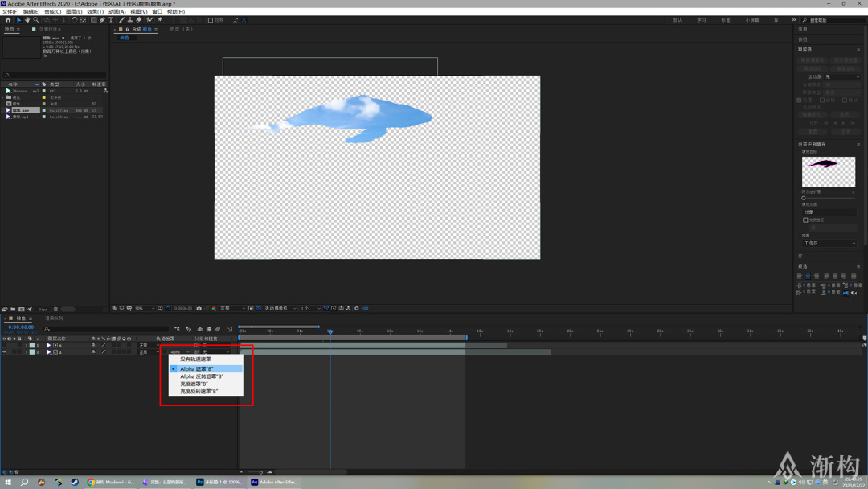Select the Zoom magnifier tool
The width and height of the screenshot is (868, 489).
click(35, 20)
